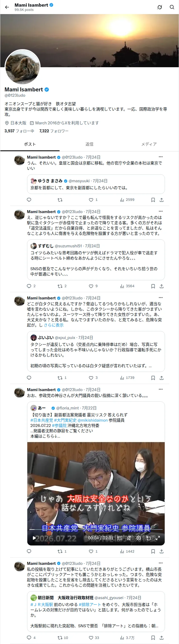
Task: Play the 大門実紀史 video
Action: click(34, 538)
